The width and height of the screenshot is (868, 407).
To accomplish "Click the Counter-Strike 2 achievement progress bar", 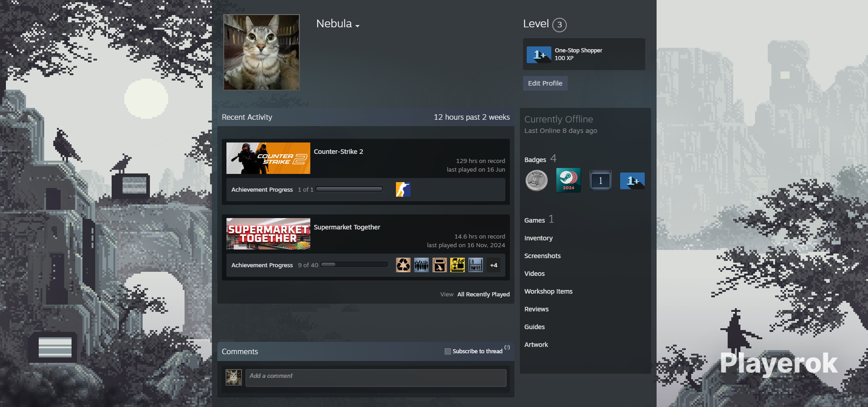I will pyautogui.click(x=349, y=189).
